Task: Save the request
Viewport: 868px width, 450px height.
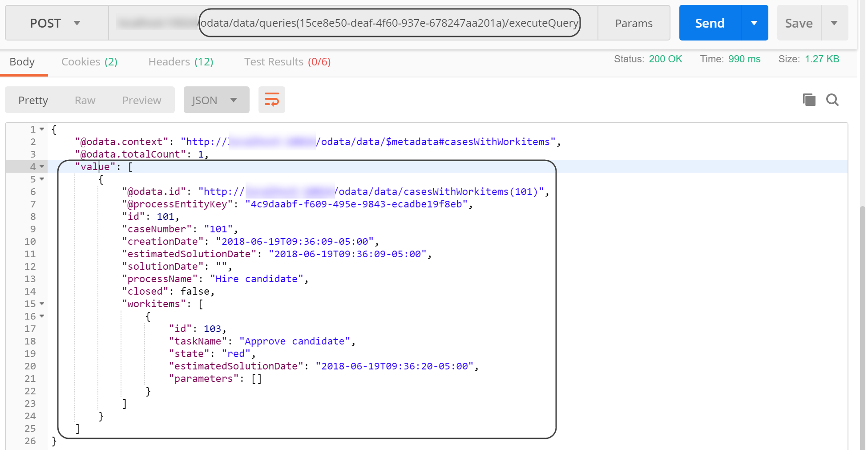Action: tap(799, 23)
